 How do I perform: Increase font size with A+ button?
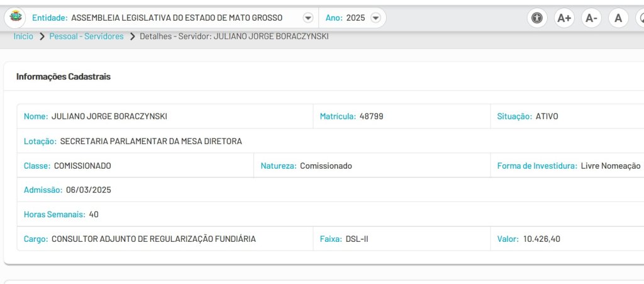coord(564,18)
